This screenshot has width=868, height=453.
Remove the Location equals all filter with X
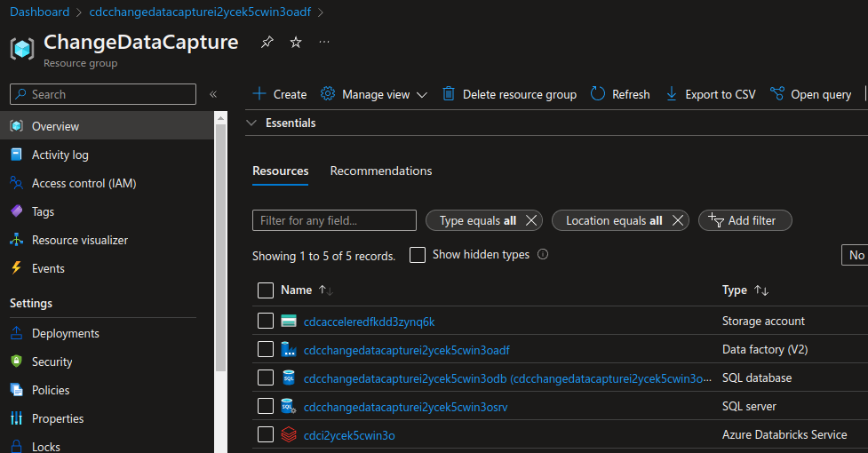(x=678, y=220)
